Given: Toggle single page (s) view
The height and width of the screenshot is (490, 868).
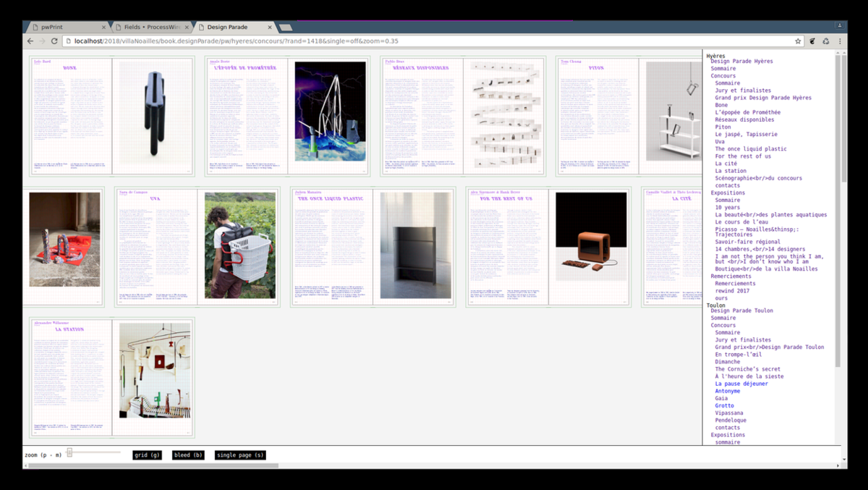Looking at the screenshot, I should [240, 455].
